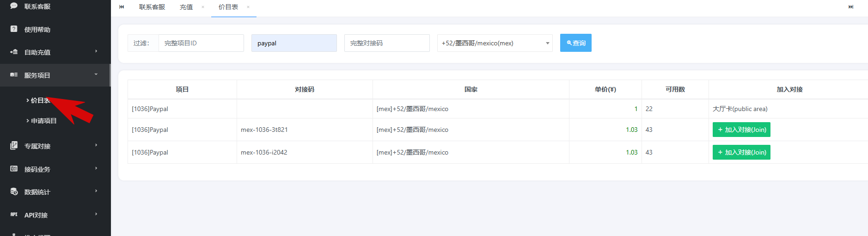
Task: Click the 联系客服 chat bubble icon
Action: tap(14, 6)
